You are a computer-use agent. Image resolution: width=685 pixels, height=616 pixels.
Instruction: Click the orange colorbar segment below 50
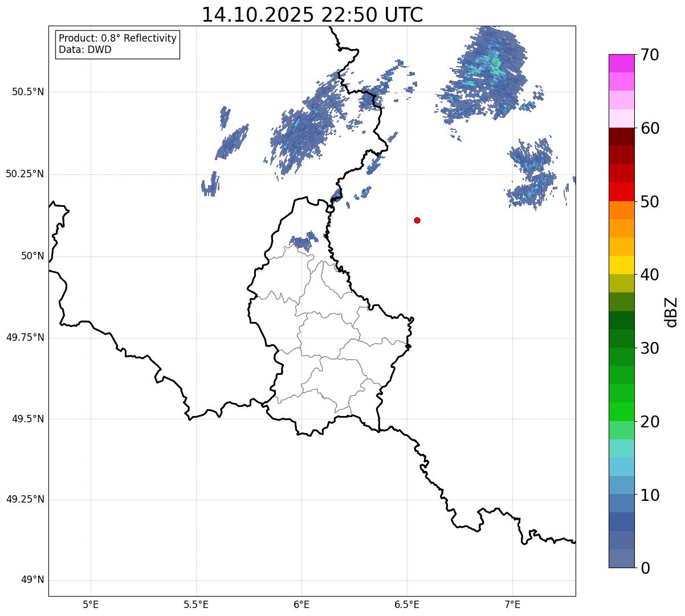621,210
